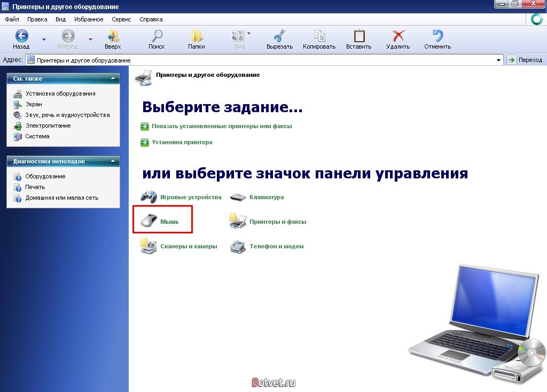
Task: Click the Звук speaker icon in sidebar
Action: [18, 115]
